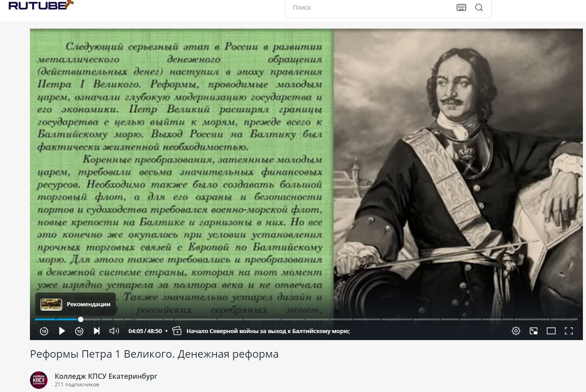Image resolution: width=586 pixels, height=392 pixels.
Task: Click title Реформы Петра 1 Великого
Action: point(154,354)
